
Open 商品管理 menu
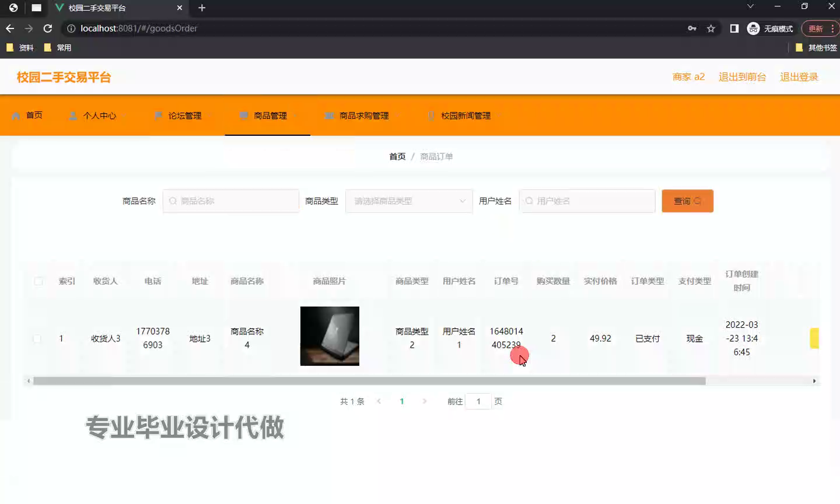click(268, 116)
